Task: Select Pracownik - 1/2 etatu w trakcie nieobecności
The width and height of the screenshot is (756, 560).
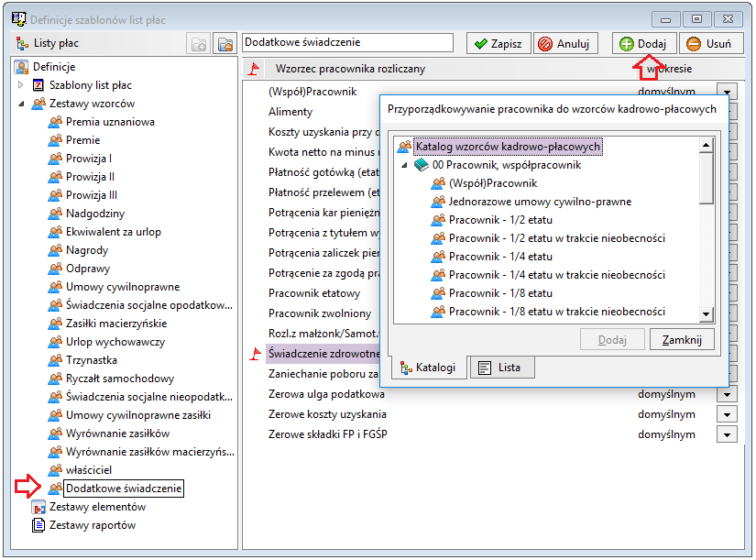Action: point(557,238)
